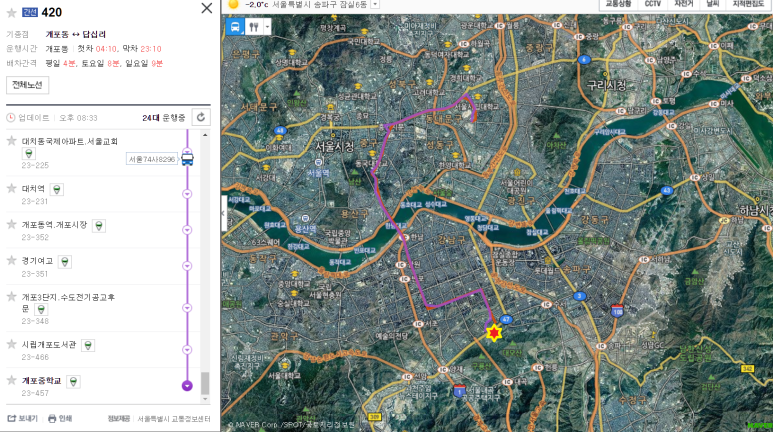Select the 개포동역.개포시장 timeline node
Viewport: 773px width, 432px height.
pyautogui.click(x=187, y=230)
